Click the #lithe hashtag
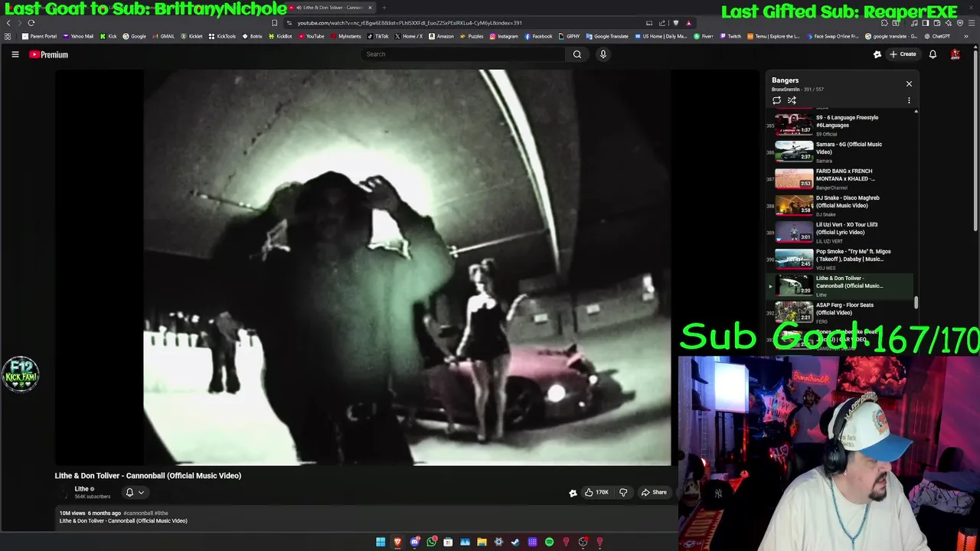This screenshot has height=551, width=980. (x=162, y=513)
